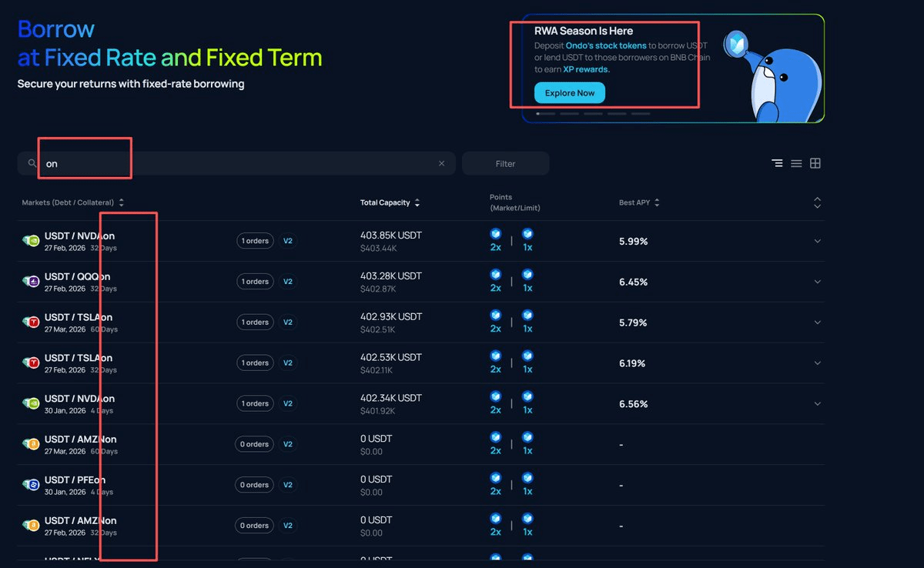Select the grouped (indented) list view
The height and width of the screenshot is (568, 924).
tap(777, 163)
